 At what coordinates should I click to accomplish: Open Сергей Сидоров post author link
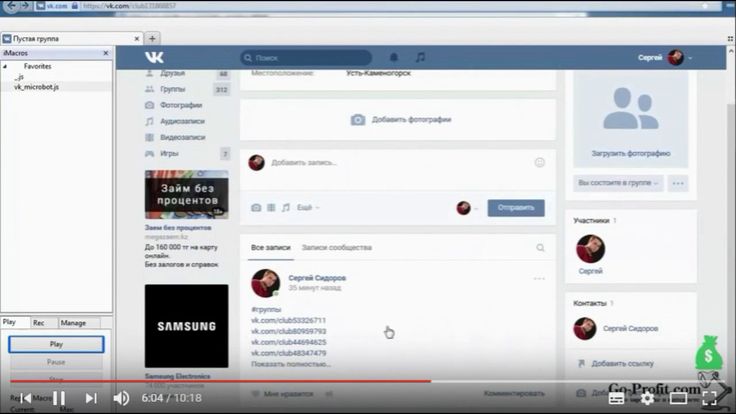[x=317, y=278]
